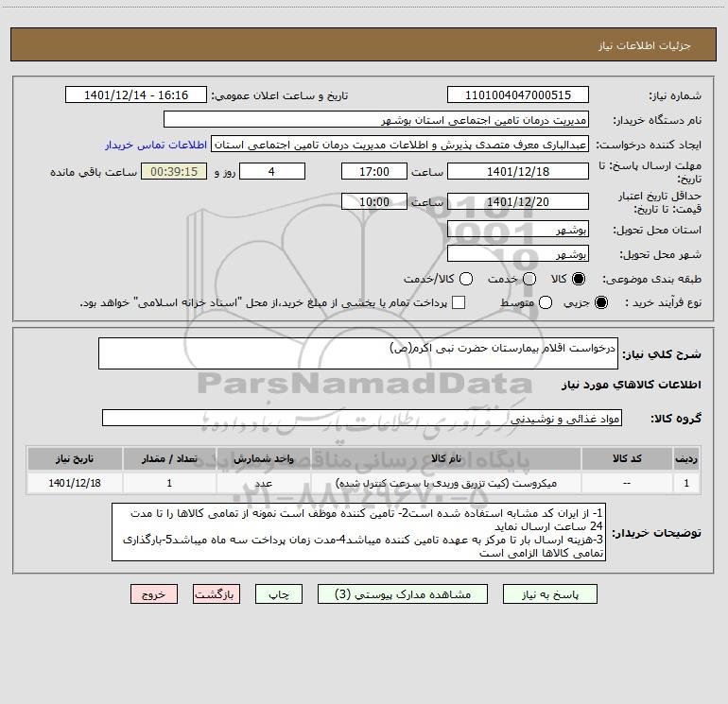Viewport: 728px width, 704px height.
Task: Select the کالا/خدمت radio option
Action: [466, 279]
